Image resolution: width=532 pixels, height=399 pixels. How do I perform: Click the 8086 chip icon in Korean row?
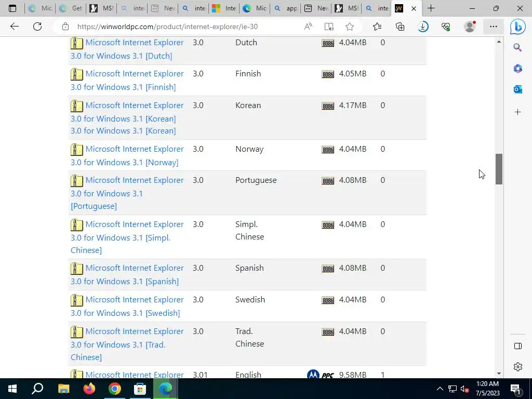pos(328,106)
